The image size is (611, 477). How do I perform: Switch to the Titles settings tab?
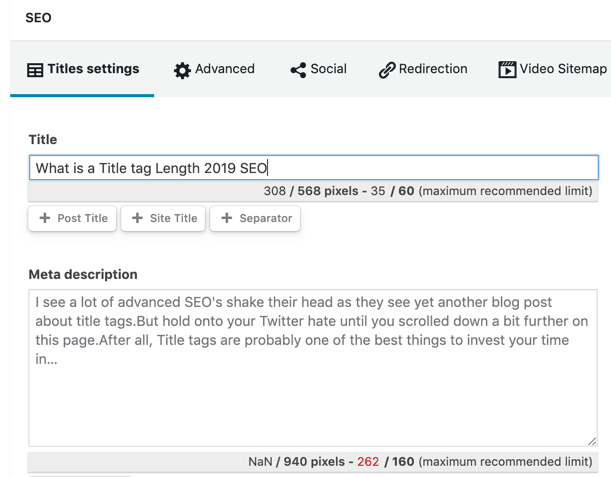tap(83, 69)
